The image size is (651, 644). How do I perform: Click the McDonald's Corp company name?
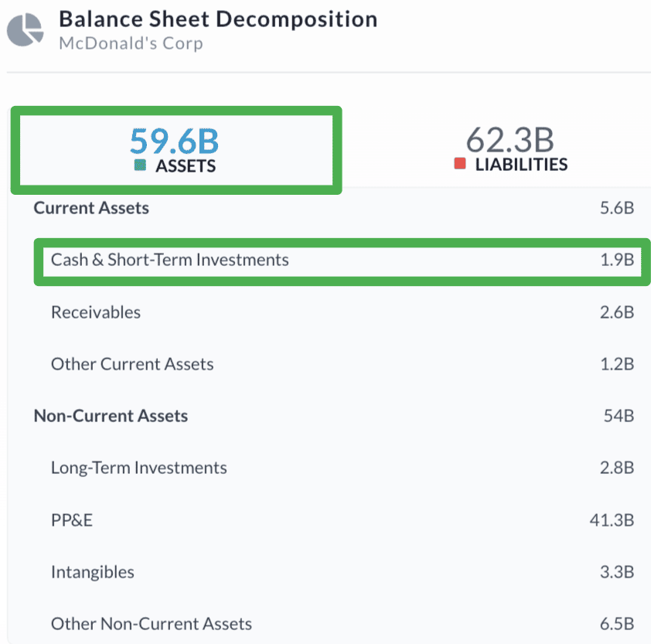tap(131, 43)
